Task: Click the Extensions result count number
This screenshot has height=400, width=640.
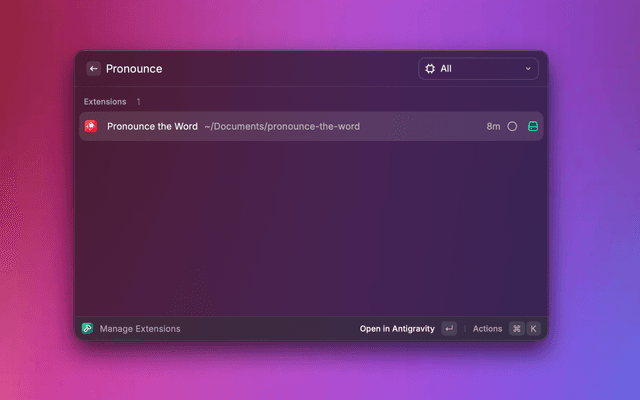Action: pyautogui.click(x=138, y=101)
